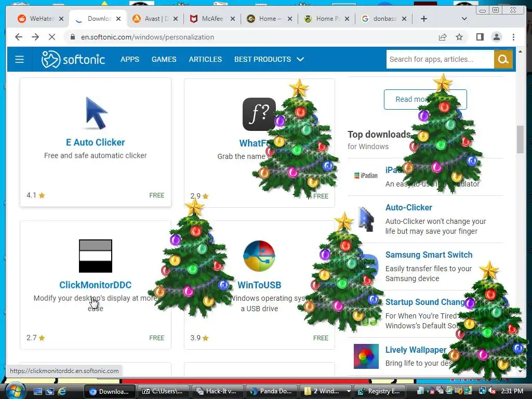Open the Registry Editor taskbar button
Image resolution: width=532 pixels, height=399 pixels.
[x=380, y=391]
